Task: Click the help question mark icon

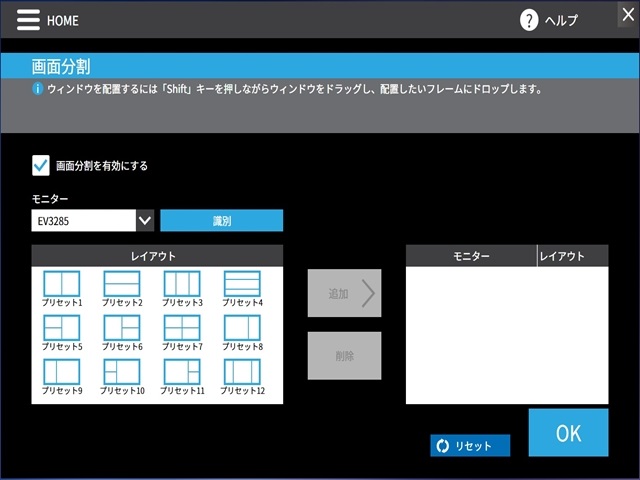Action: click(x=529, y=20)
